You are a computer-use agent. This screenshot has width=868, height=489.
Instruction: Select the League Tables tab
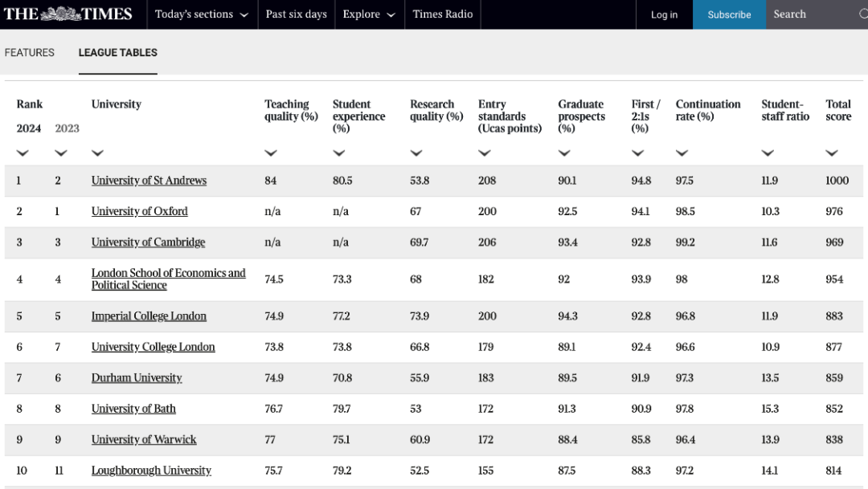click(118, 53)
